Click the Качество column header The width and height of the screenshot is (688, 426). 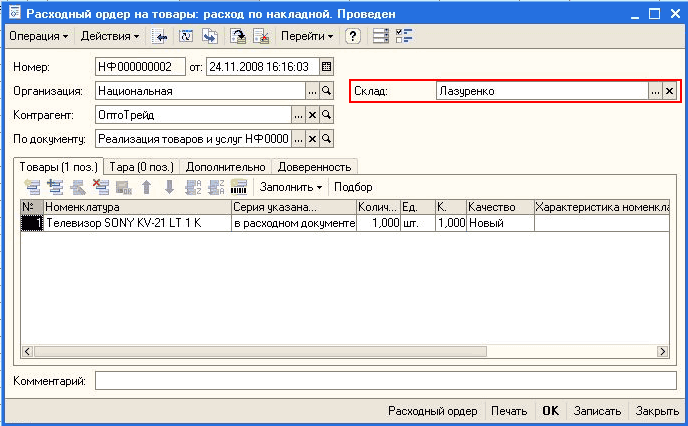click(x=500, y=207)
